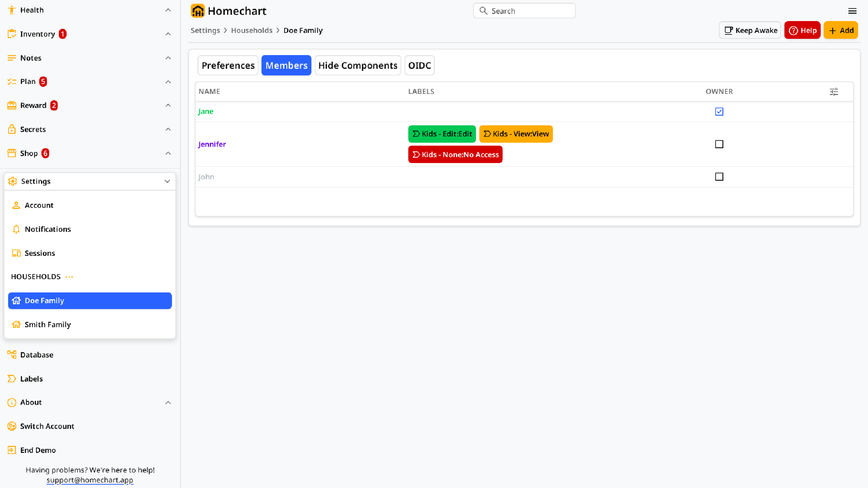Click the Shop storefront icon
Screen dimensions: 868x488
tap(12, 153)
